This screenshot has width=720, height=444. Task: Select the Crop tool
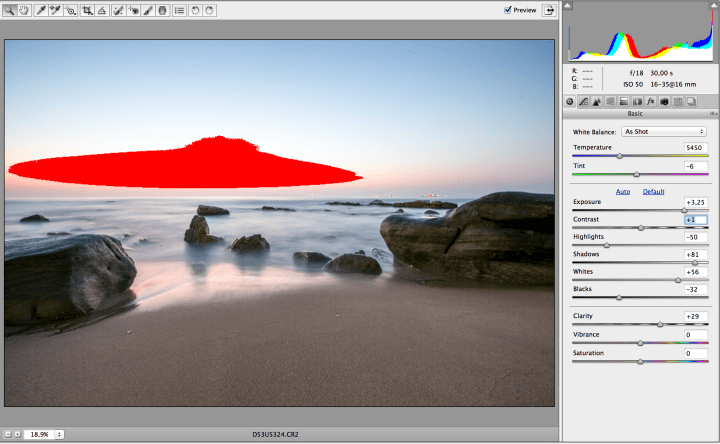[x=88, y=10]
